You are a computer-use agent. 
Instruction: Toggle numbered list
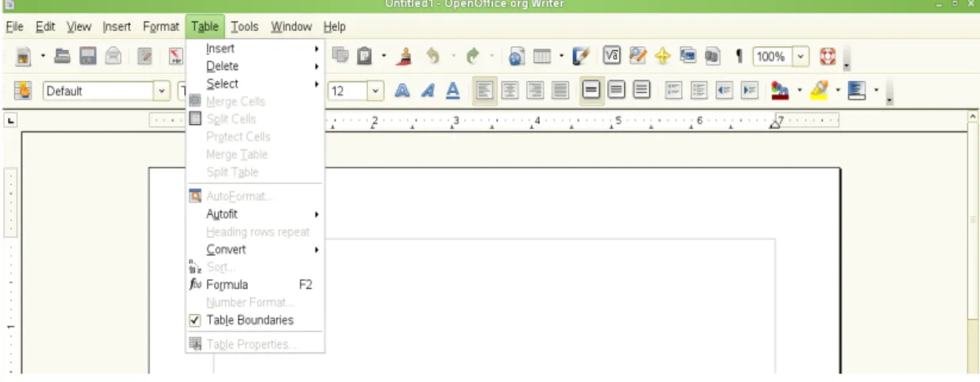click(673, 91)
